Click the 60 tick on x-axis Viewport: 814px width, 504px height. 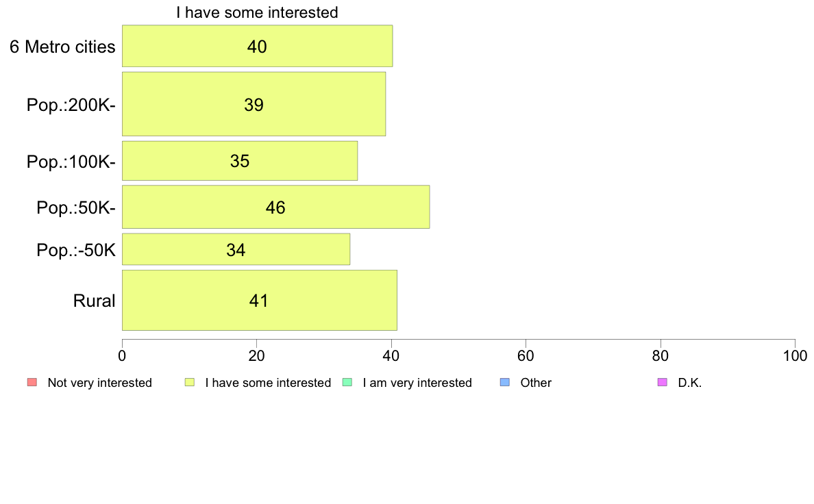coord(526,356)
